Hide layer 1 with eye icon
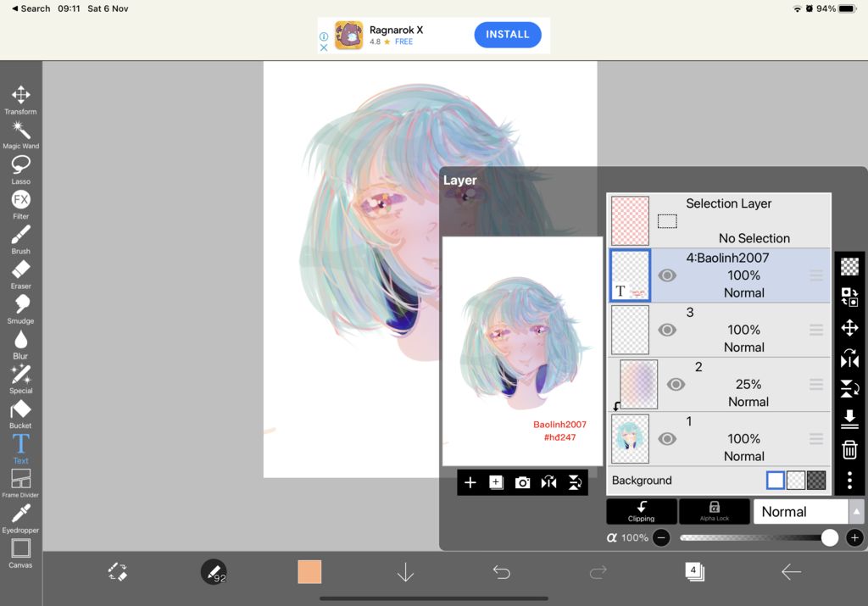The width and height of the screenshot is (868, 606). 667,439
